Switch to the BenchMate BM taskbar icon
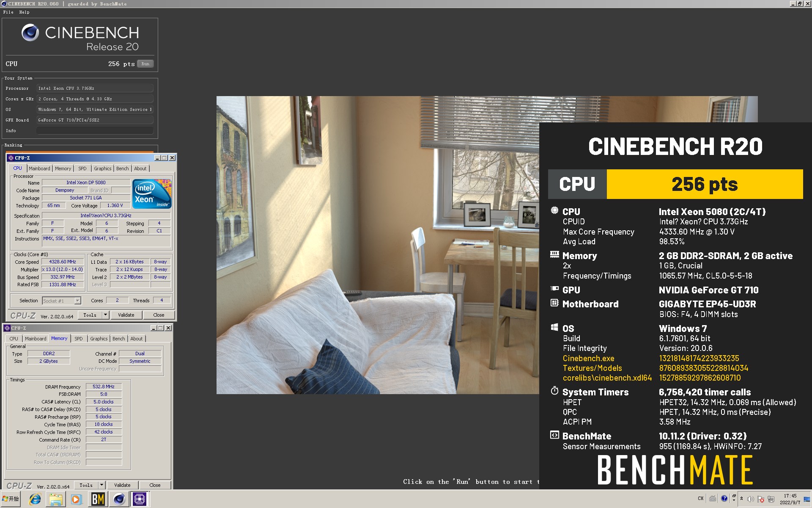This screenshot has height=508, width=812. point(98,500)
